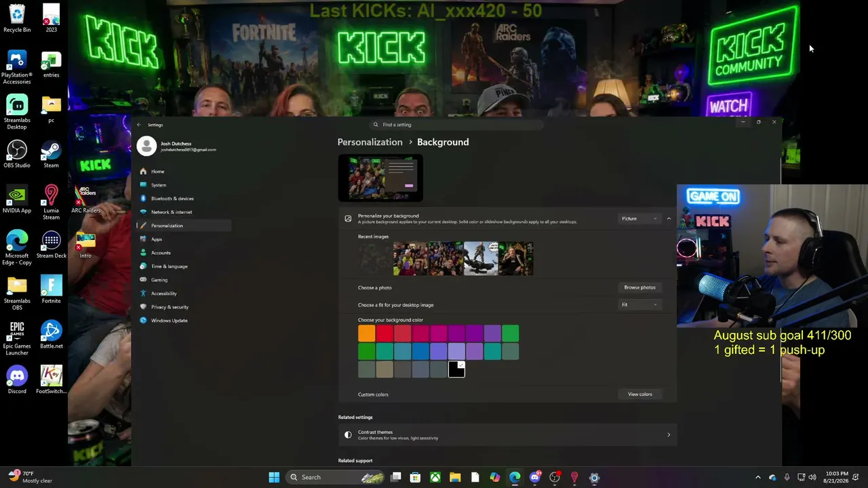Open Windows Update settings
The height and width of the screenshot is (488, 868).
point(184,321)
